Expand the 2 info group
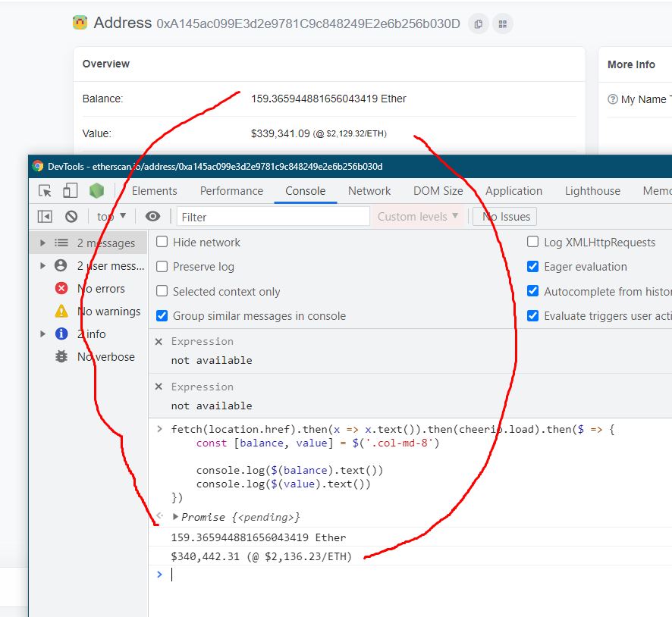Image resolution: width=672 pixels, height=617 pixels. point(42,334)
